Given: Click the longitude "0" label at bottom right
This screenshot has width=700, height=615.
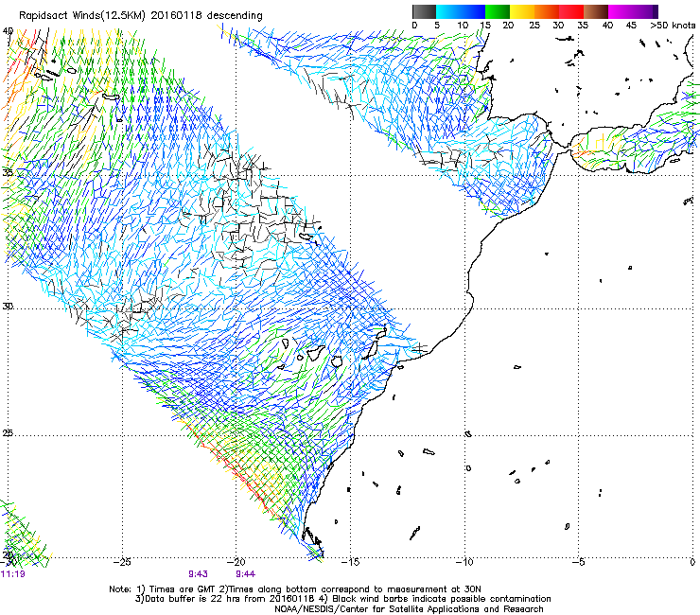Looking at the screenshot, I should (x=692, y=562).
